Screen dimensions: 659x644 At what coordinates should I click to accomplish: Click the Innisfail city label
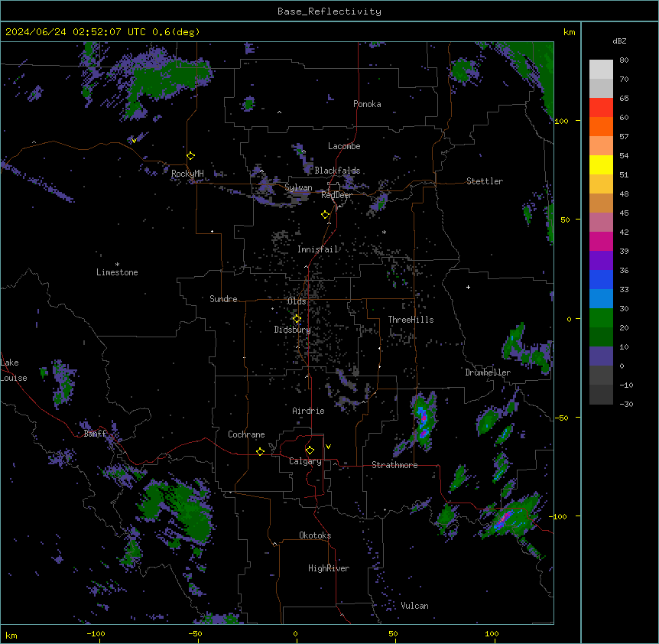point(318,249)
